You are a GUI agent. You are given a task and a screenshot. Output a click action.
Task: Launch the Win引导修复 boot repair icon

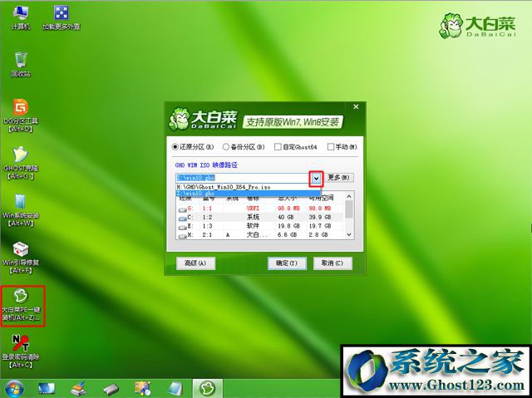[21, 258]
